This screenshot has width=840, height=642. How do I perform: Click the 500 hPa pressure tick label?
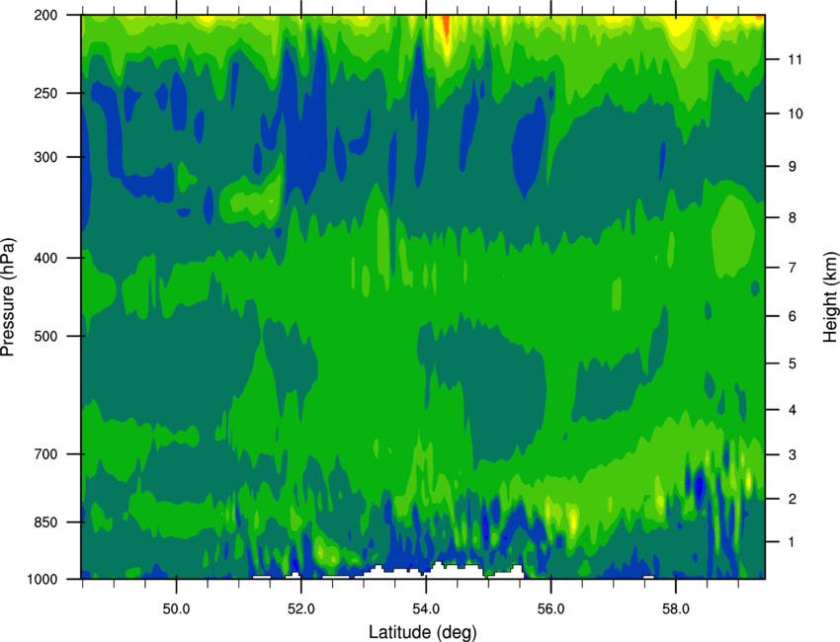tap(45, 336)
